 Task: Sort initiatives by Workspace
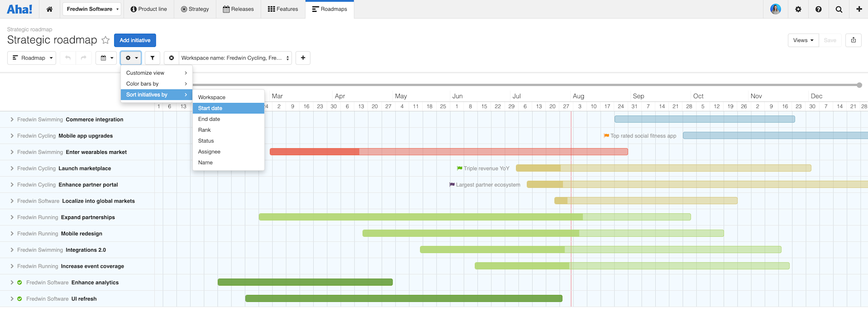click(x=228, y=97)
